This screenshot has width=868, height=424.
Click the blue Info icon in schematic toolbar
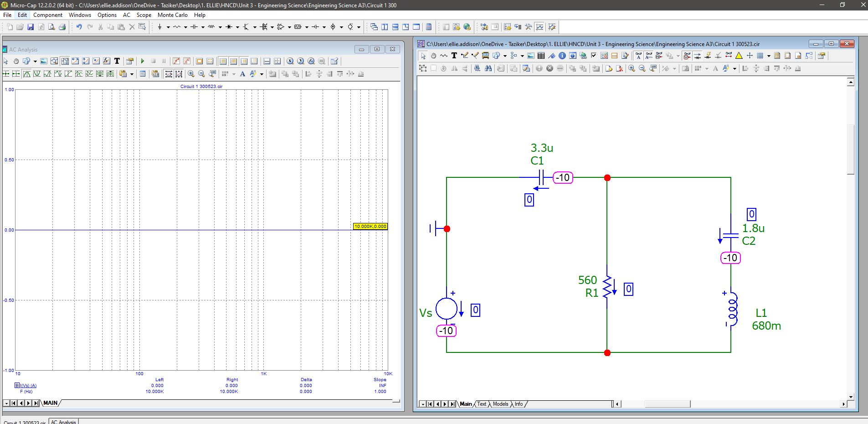pos(562,56)
